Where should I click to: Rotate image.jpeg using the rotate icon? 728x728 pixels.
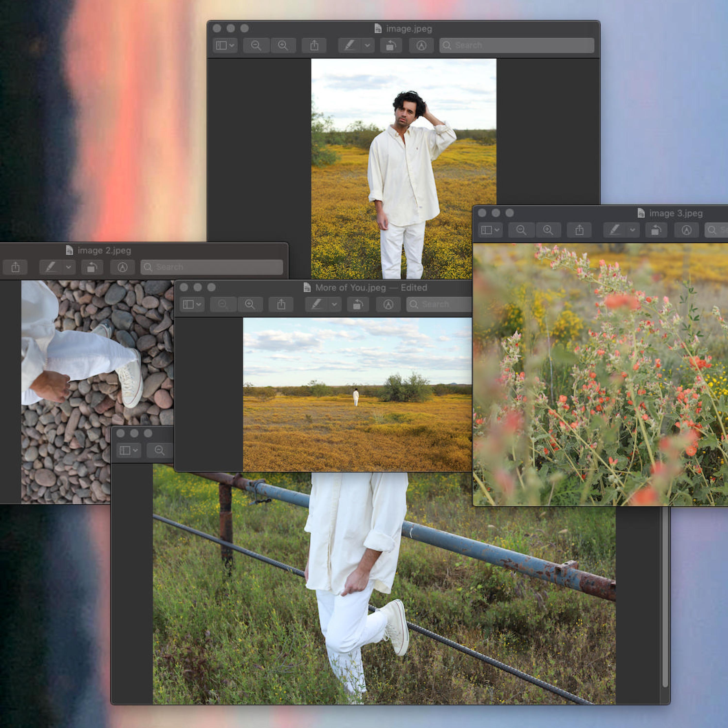coord(391,46)
